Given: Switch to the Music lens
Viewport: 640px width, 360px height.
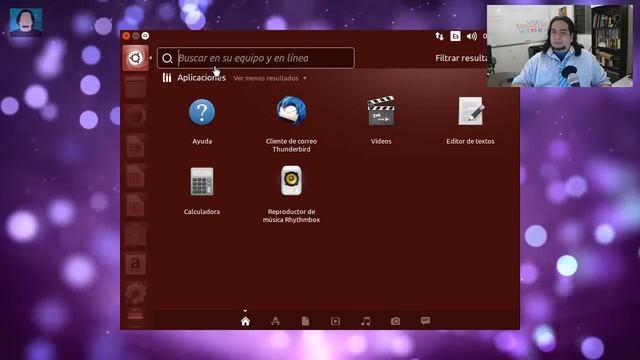Looking at the screenshot, I should (x=366, y=321).
